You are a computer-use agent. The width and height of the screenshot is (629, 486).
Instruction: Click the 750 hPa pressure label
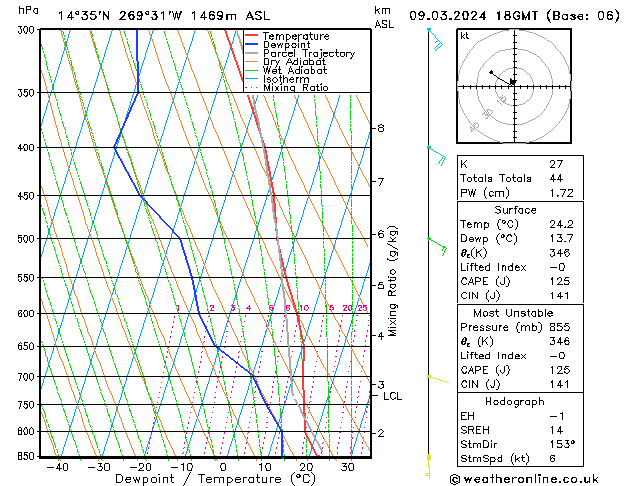click(27, 405)
